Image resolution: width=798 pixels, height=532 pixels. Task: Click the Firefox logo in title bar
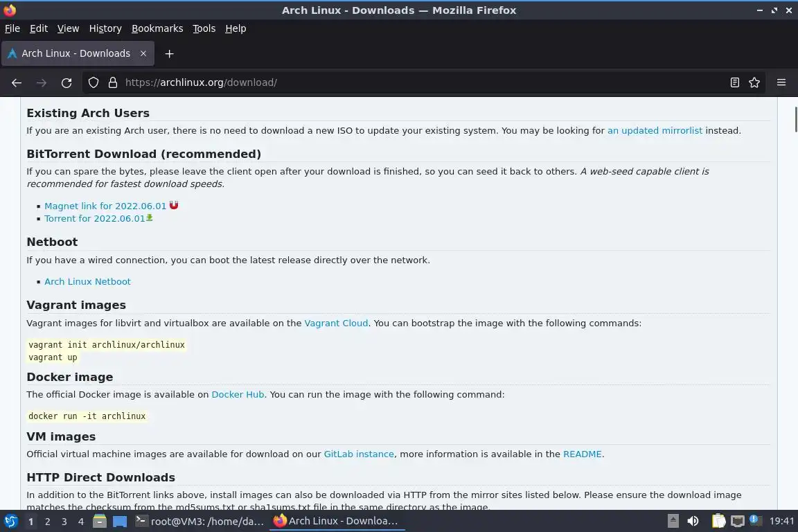pyautogui.click(x=10, y=10)
